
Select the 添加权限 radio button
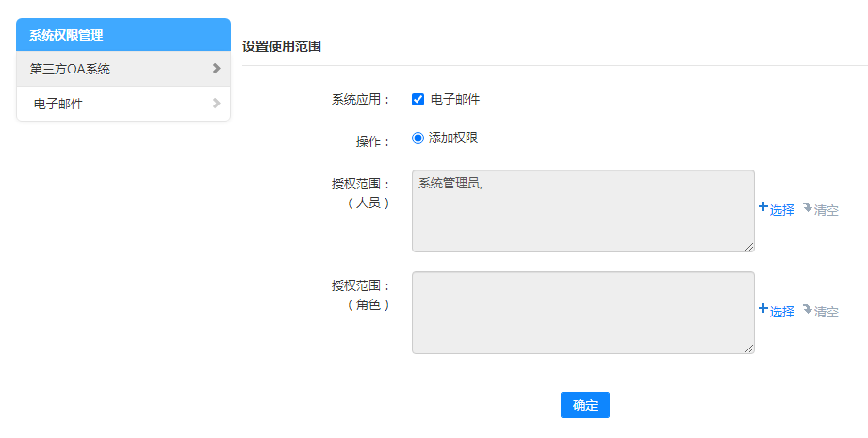(418, 138)
